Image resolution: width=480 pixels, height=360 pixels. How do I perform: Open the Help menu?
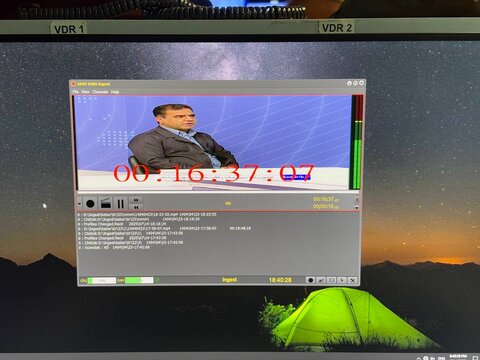[115, 92]
